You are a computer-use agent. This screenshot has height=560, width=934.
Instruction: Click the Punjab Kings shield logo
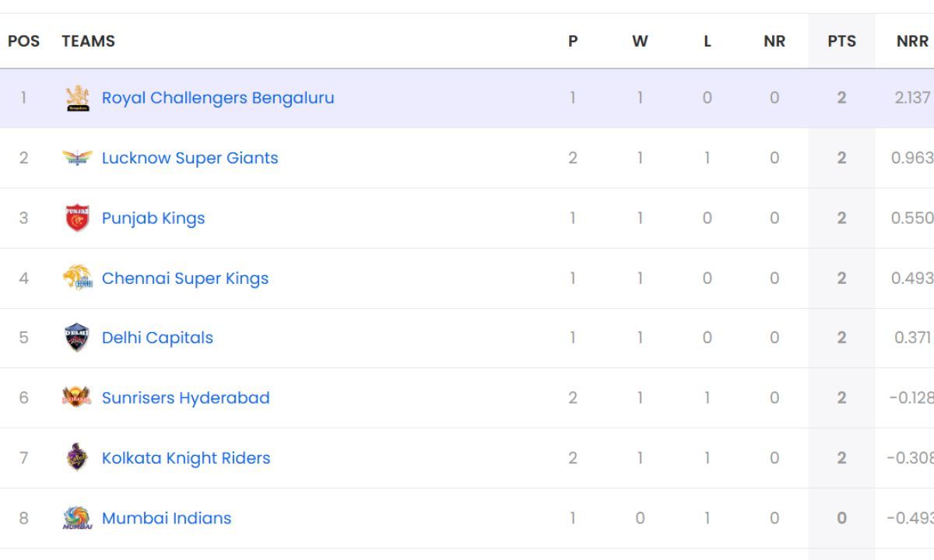(77, 218)
